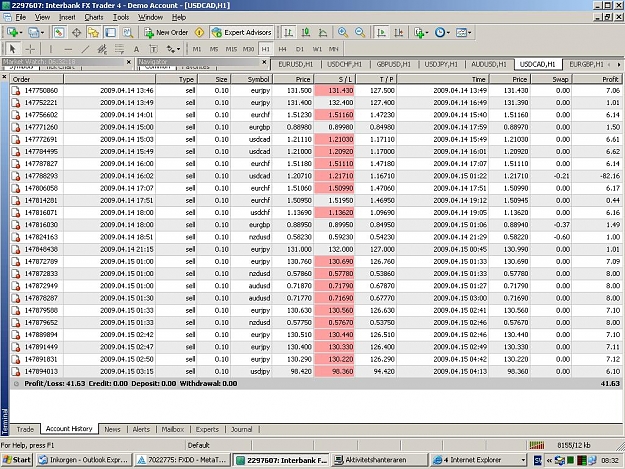Toggle H1 timeframe button
Screen dimensions: 625x469
[x=265, y=49]
